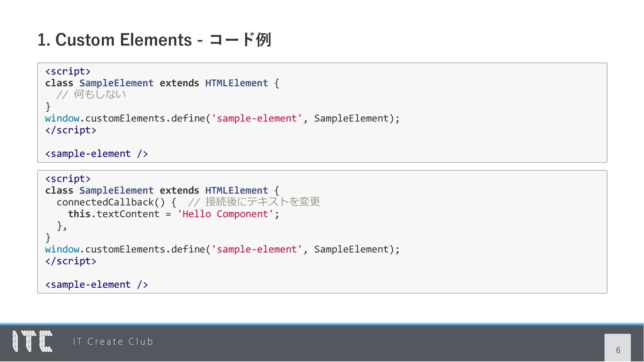Click the "}," line closing connectedCallback
The height and width of the screenshot is (362, 644).
62,226
